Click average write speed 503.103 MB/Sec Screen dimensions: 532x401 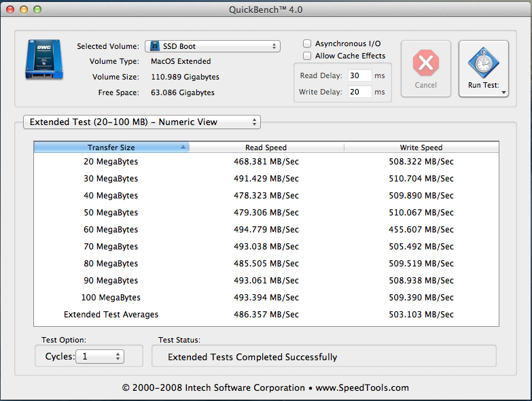(421, 314)
